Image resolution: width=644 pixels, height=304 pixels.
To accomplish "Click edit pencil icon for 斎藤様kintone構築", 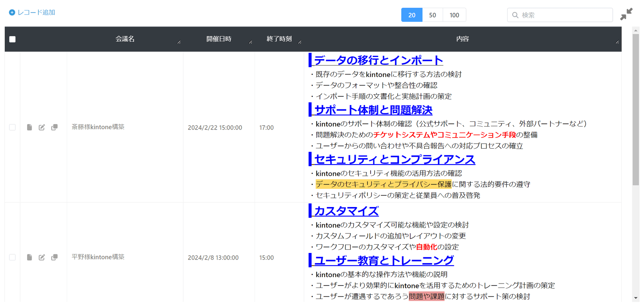I will [x=42, y=127].
